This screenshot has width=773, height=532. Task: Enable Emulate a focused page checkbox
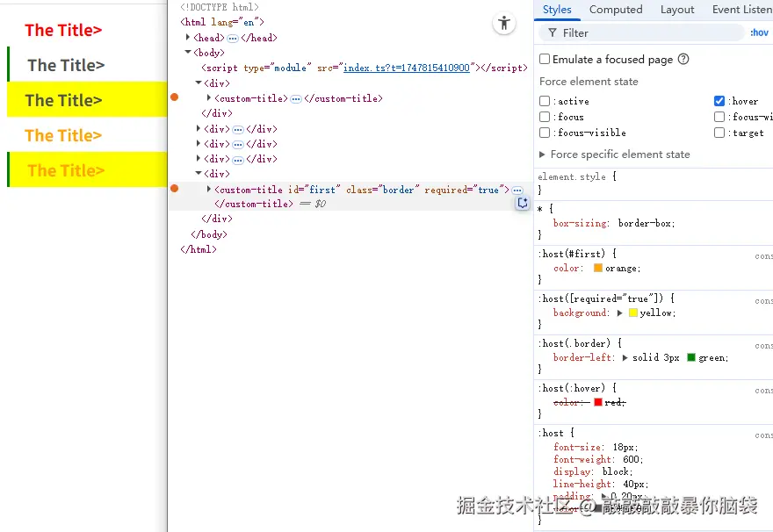pos(545,59)
